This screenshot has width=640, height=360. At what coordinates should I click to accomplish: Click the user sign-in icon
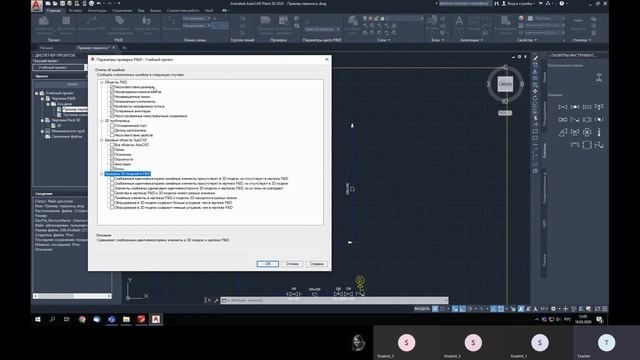(504, 3)
